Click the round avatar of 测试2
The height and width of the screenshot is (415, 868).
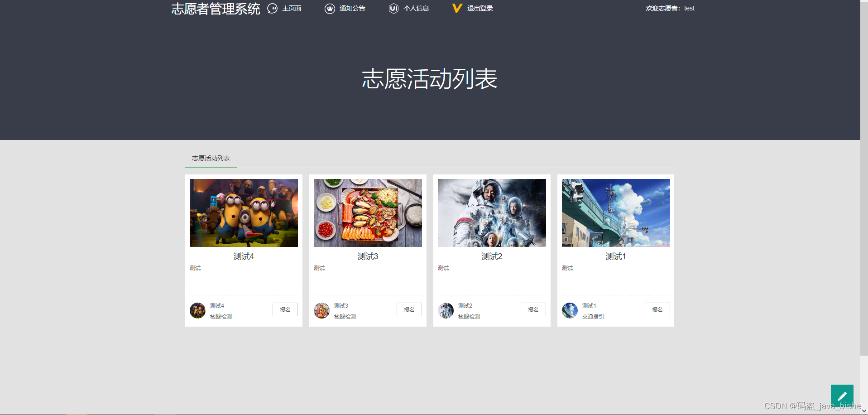446,311
